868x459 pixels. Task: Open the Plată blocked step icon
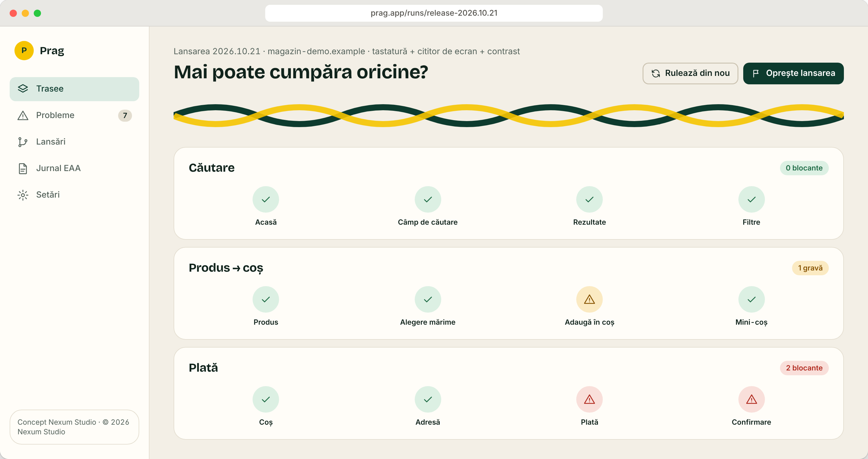[x=589, y=399]
